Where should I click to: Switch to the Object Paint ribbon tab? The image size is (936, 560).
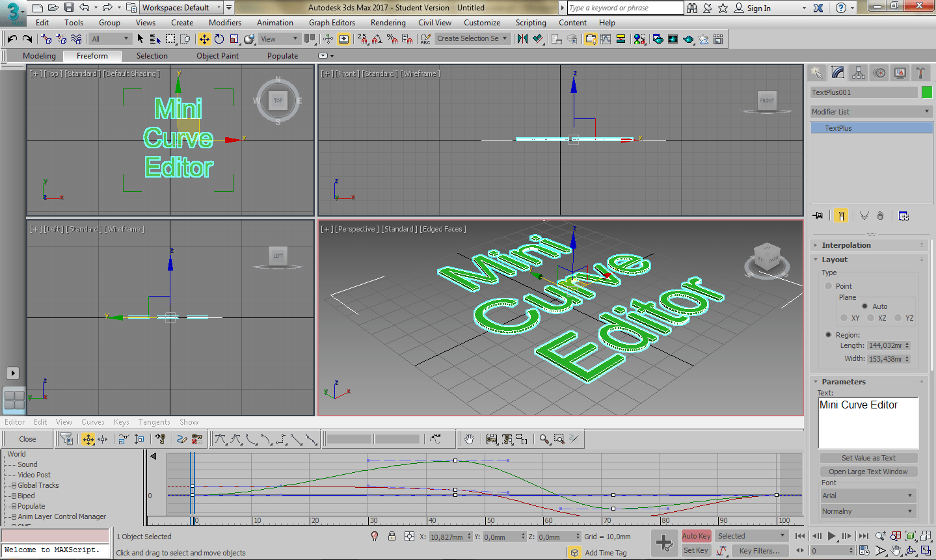(x=217, y=56)
